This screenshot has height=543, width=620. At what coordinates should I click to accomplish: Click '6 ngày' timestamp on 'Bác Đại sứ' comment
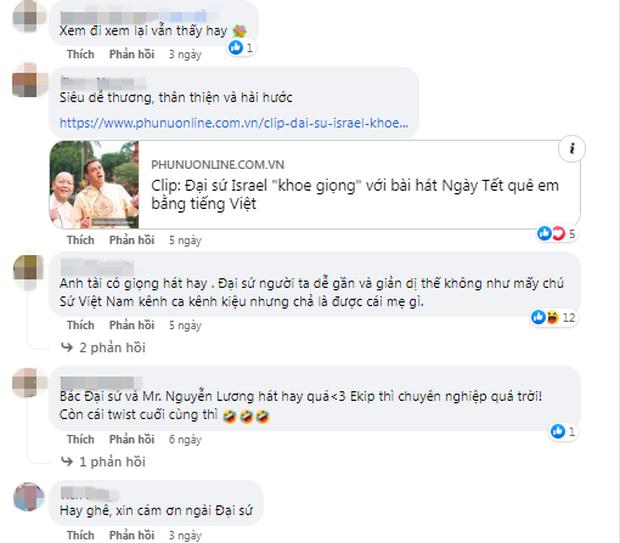point(185,439)
